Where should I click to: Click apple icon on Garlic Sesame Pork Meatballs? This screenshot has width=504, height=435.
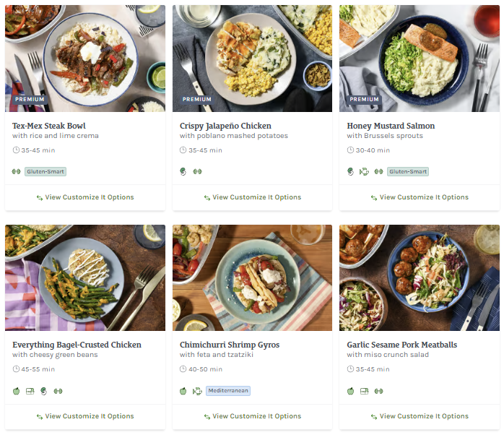tap(350, 391)
